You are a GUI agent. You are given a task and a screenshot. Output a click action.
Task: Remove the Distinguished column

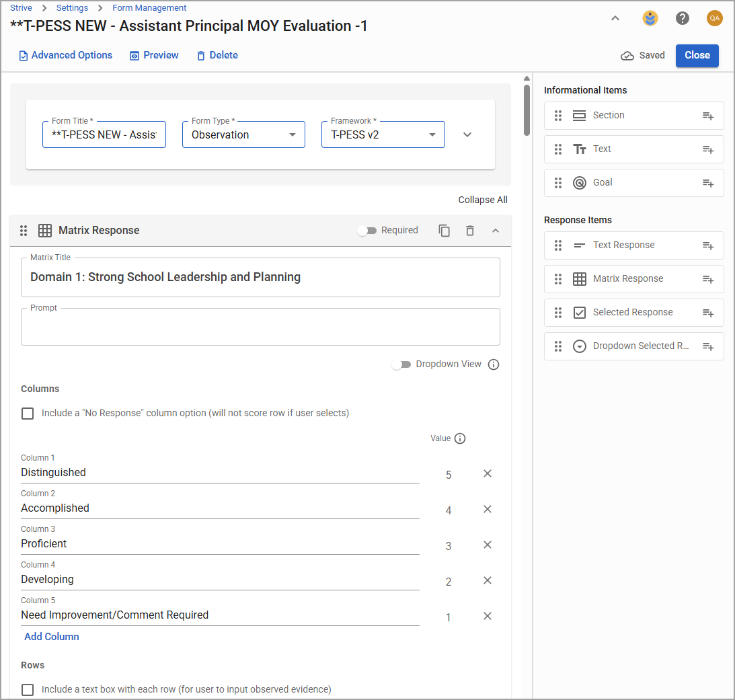[x=488, y=473]
